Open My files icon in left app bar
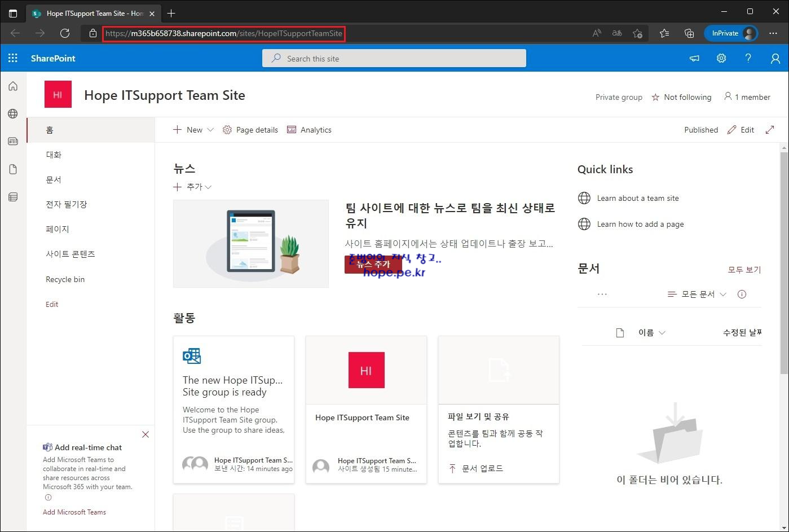Image resolution: width=789 pixels, height=532 pixels. [13, 169]
